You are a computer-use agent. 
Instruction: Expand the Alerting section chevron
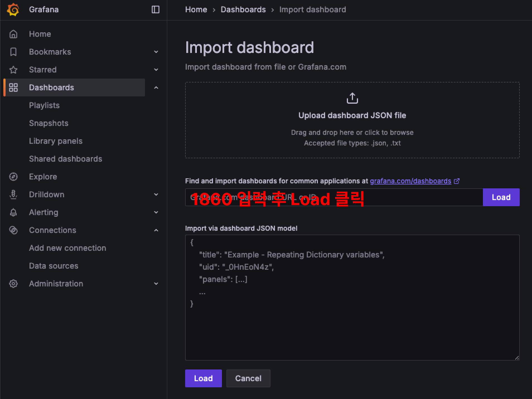coord(156,212)
